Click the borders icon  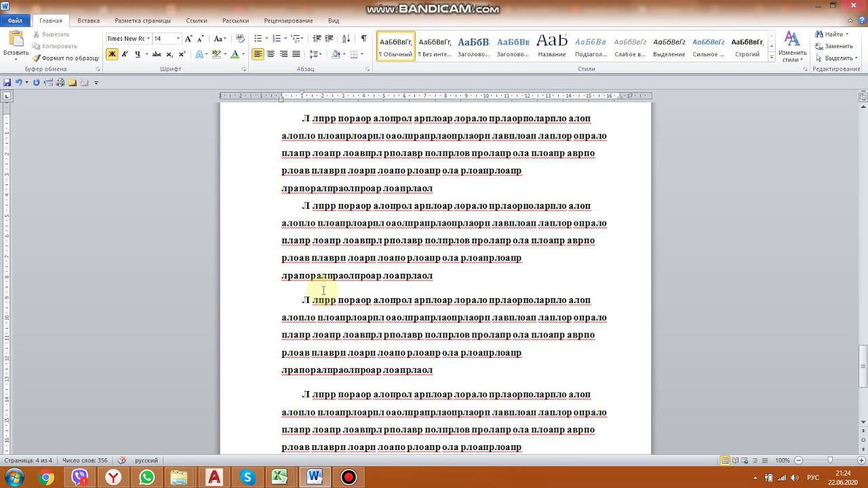tap(355, 54)
